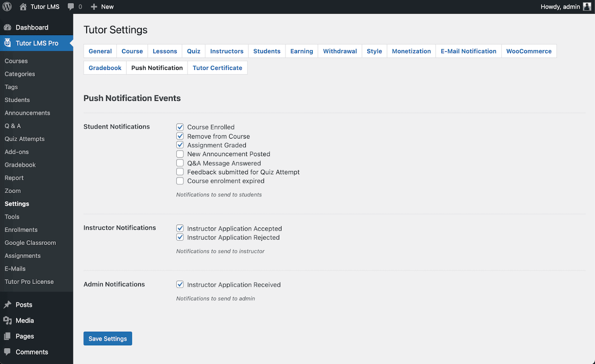Open the comments bubble icon in admin bar
Screen dimensions: 595x364
coord(71,7)
